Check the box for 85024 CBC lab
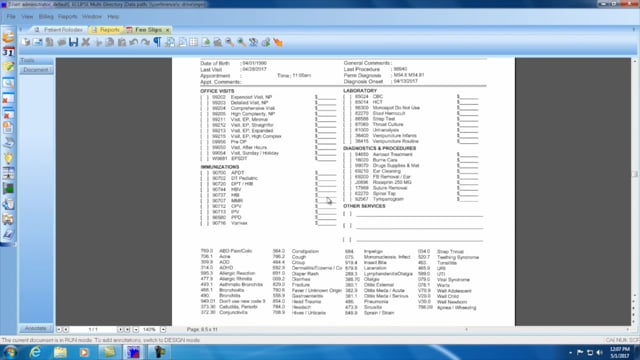Viewport: 640px width, 360px height. point(347,97)
